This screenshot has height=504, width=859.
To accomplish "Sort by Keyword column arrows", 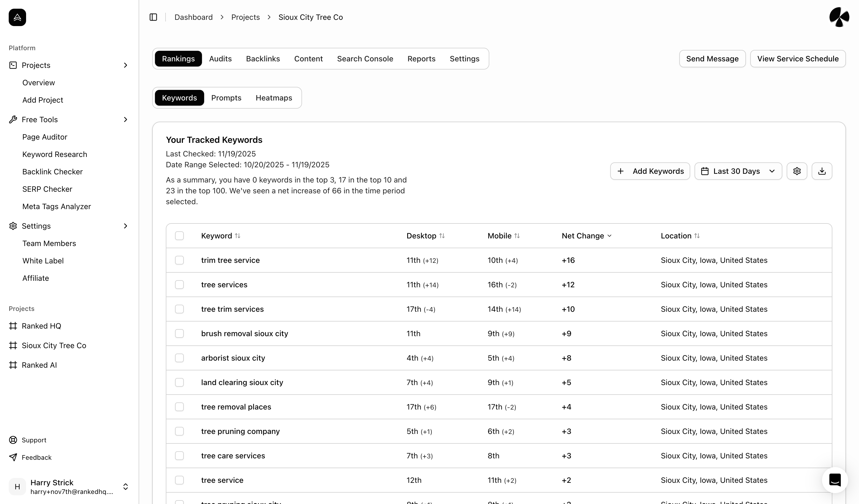I will [x=238, y=236].
